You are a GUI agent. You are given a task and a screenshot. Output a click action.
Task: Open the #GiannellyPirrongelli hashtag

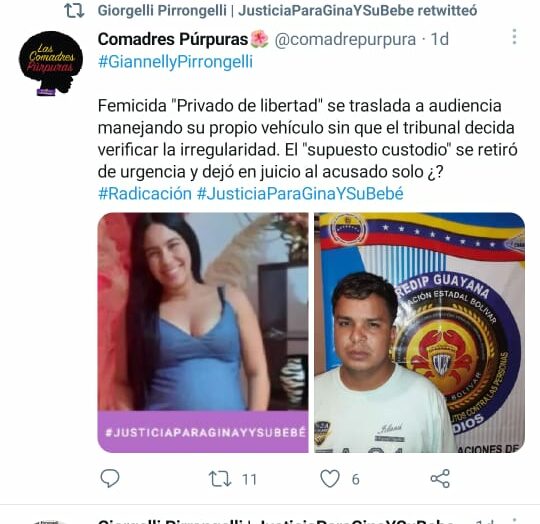(x=175, y=62)
